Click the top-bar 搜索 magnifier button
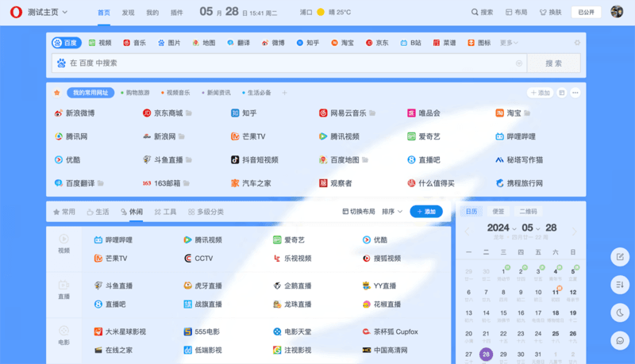The image size is (635, 364). [482, 12]
